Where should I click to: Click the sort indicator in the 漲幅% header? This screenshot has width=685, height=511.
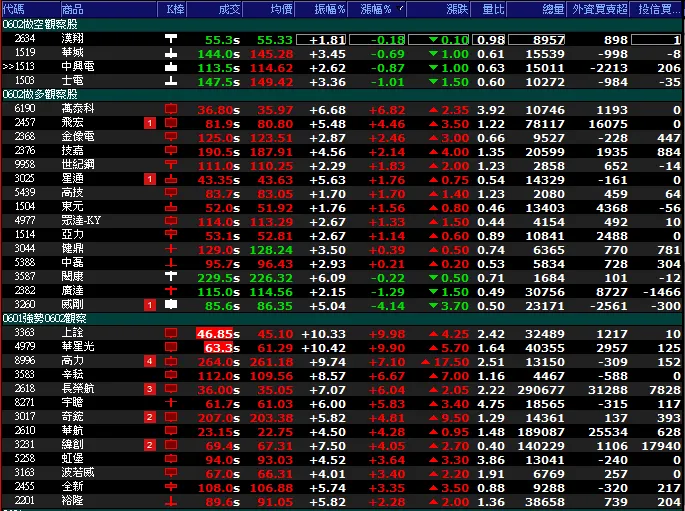pos(400,7)
